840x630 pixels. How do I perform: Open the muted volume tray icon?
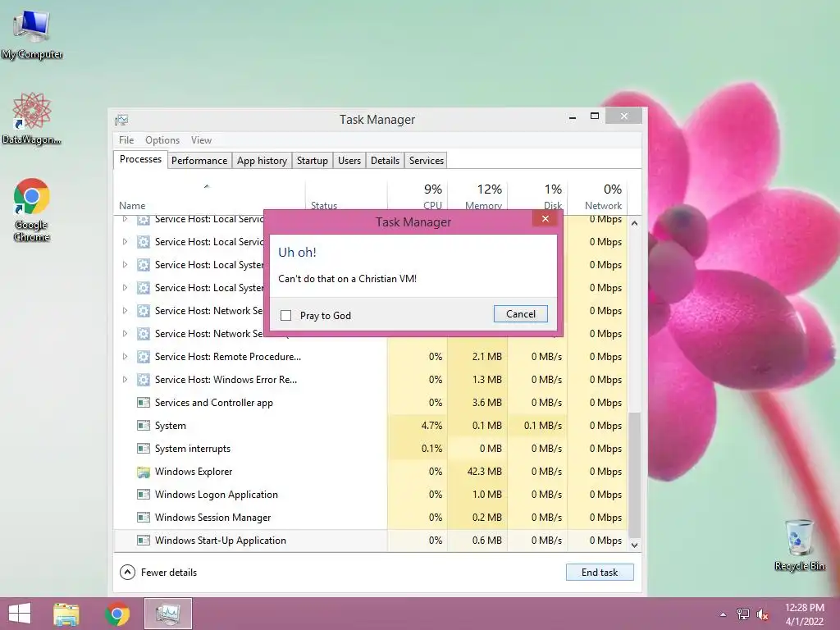762,614
